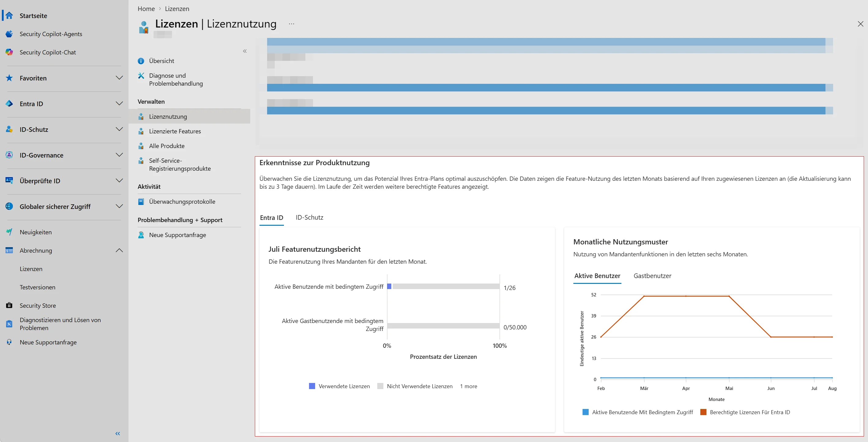Click the Überprüfte ID card icon
The image size is (868, 442).
coord(9,180)
